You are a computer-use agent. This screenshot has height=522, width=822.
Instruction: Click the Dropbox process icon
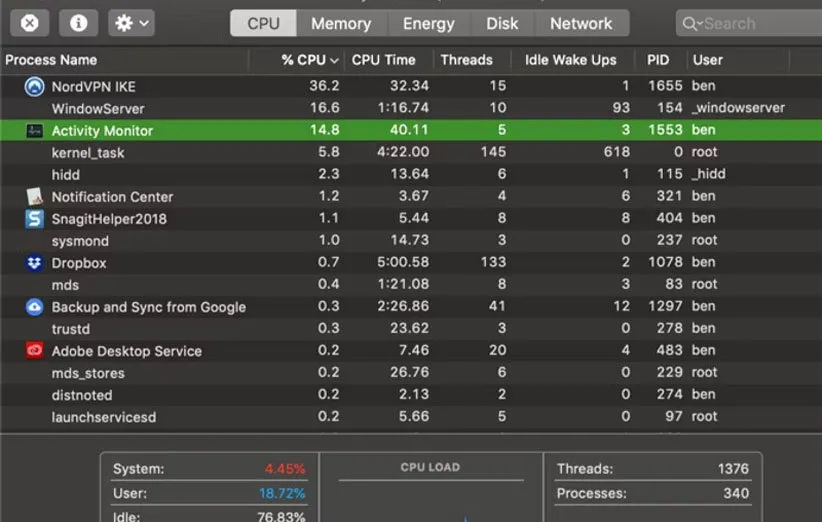(35, 263)
